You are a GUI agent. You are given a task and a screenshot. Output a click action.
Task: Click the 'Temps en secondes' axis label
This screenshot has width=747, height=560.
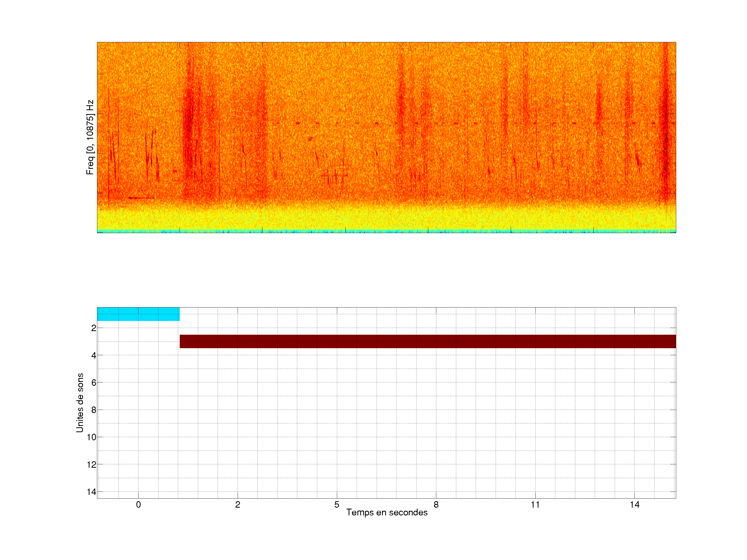click(387, 512)
